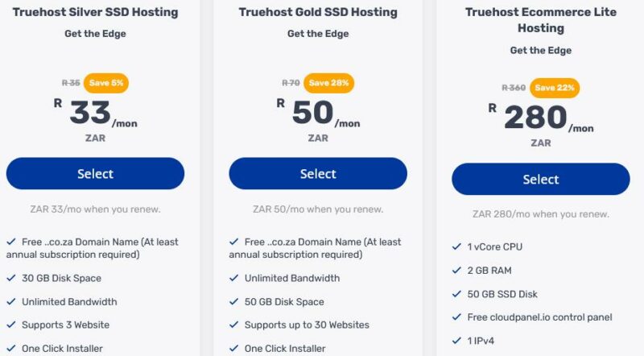Viewport: 644px width, 356px height.
Task: Click checkmark beside Free cloudpanel.io control panel
Action: pos(456,317)
